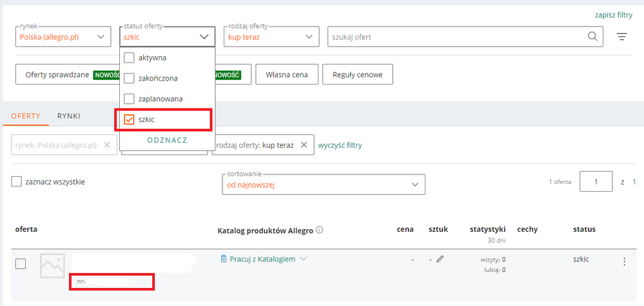Open the three-dot offer actions menu
The image size is (644, 306).
[623, 261]
